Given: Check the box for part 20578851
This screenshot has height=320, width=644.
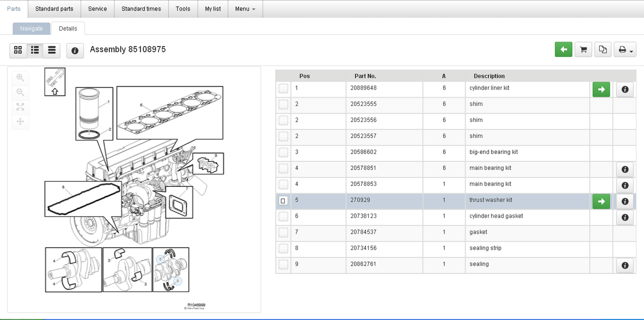Looking at the screenshot, I should 283,168.
